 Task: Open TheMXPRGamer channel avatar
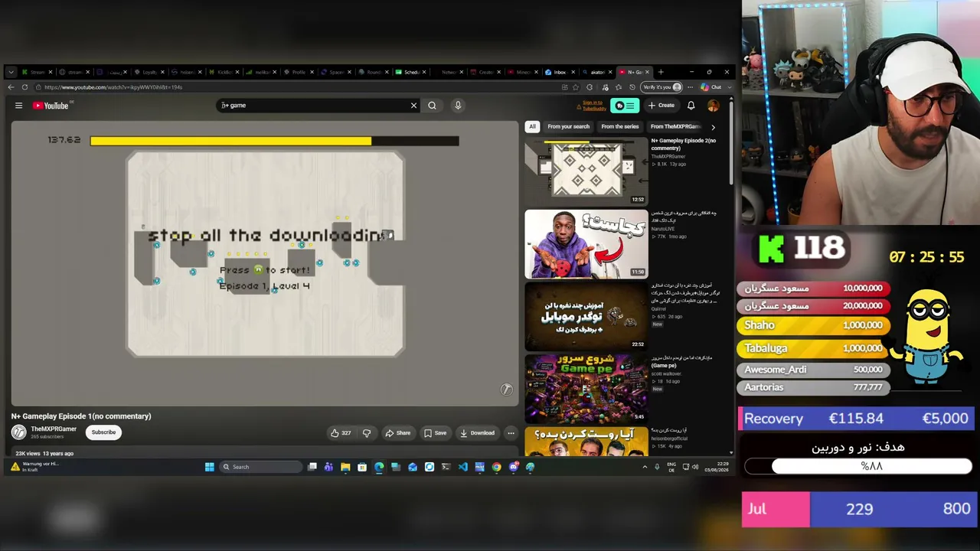click(18, 432)
